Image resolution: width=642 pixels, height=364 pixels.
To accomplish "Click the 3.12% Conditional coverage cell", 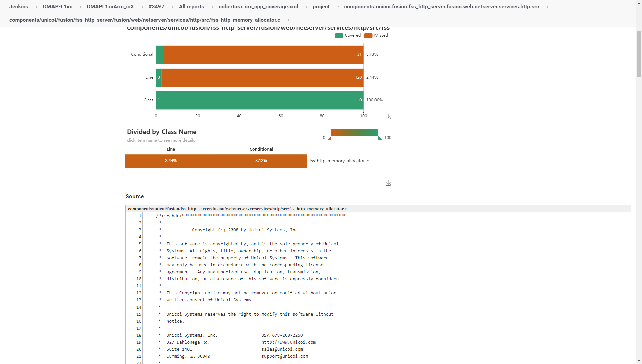I will [x=261, y=161].
